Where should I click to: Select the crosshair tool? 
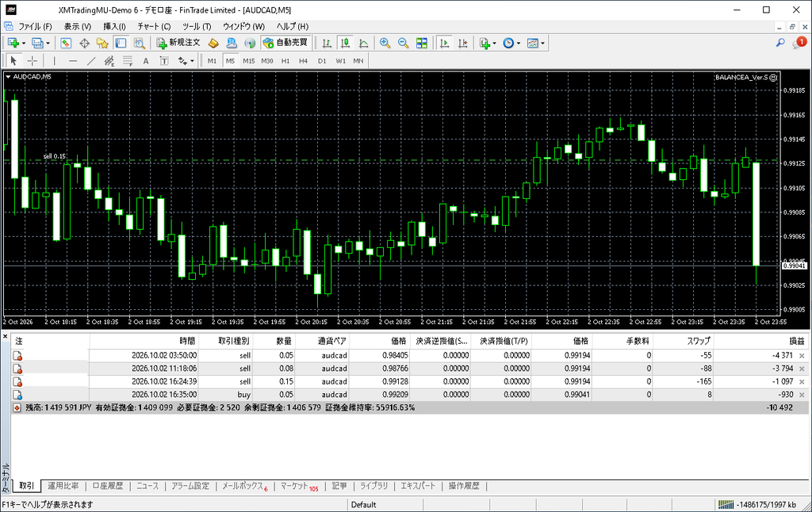pos(32,60)
